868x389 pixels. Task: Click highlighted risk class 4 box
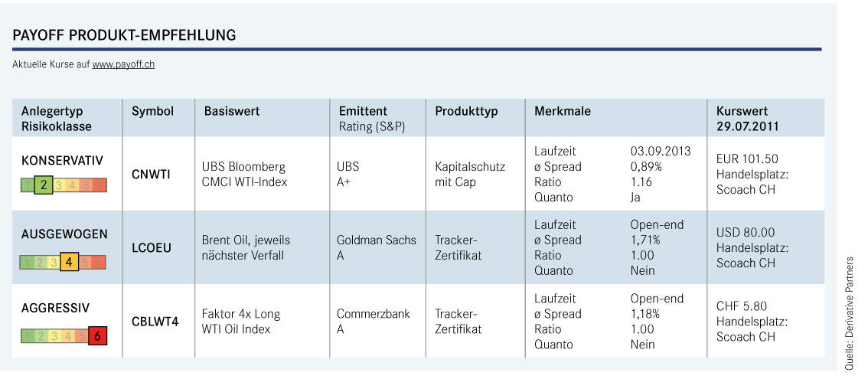(69, 262)
